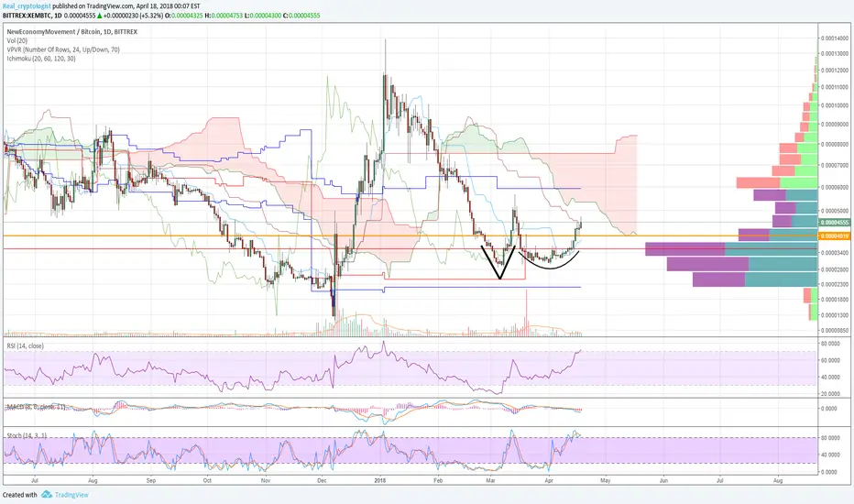854x504 pixels.
Task: Click the high value H:0.00004753
Action: point(223,16)
